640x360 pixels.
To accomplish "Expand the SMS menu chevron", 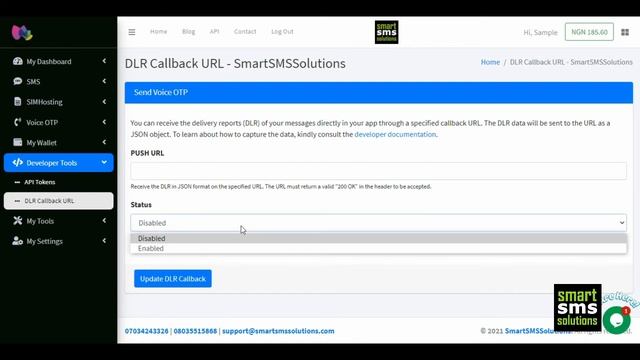I will [104, 81].
